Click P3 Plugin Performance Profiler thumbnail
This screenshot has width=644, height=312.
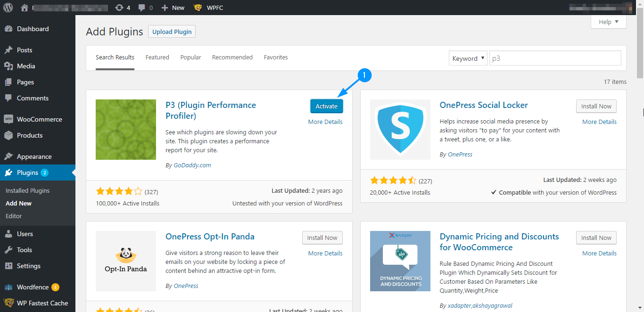pyautogui.click(x=126, y=130)
